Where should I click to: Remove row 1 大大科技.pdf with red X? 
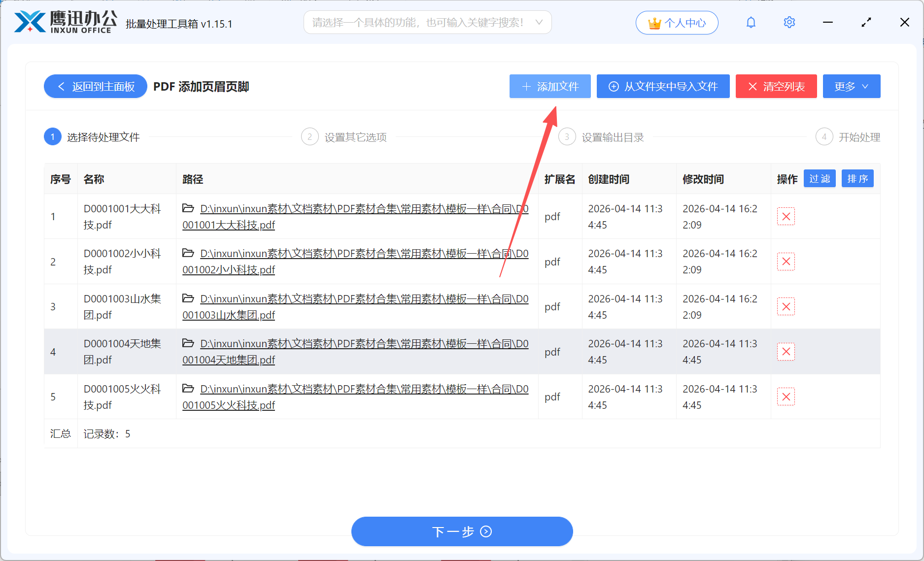pyautogui.click(x=786, y=216)
